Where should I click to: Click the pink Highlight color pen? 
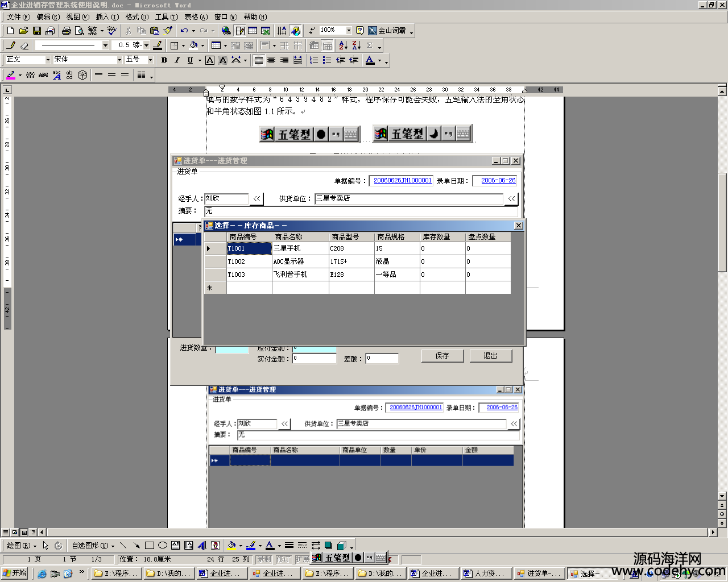tap(10, 75)
